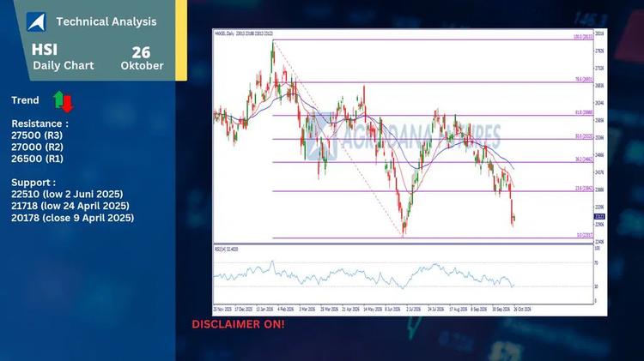The height and width of the screenshot is (361, 644).
Task: Click the Oktober month label
Action: point(142,66)
